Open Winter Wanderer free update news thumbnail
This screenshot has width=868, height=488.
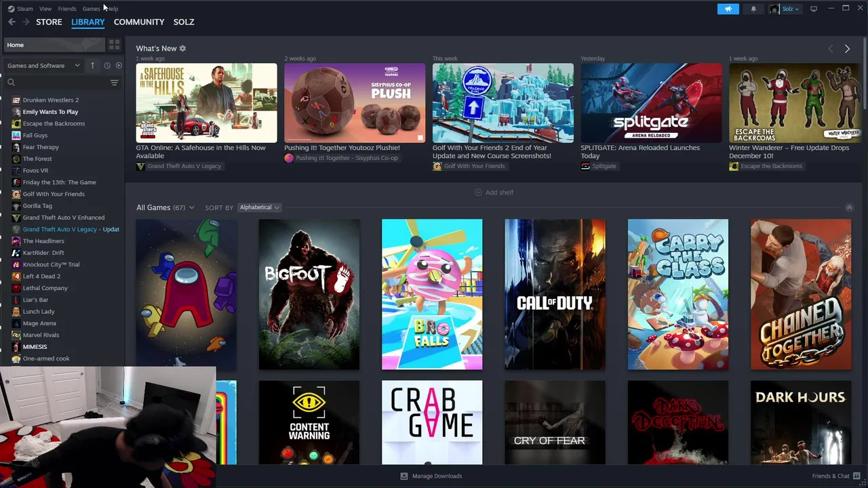795,103
